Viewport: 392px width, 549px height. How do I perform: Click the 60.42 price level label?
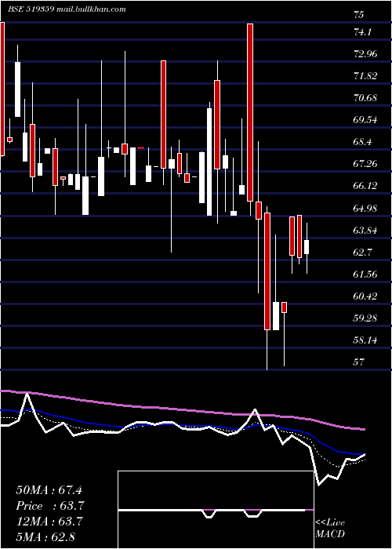point(366,296)
